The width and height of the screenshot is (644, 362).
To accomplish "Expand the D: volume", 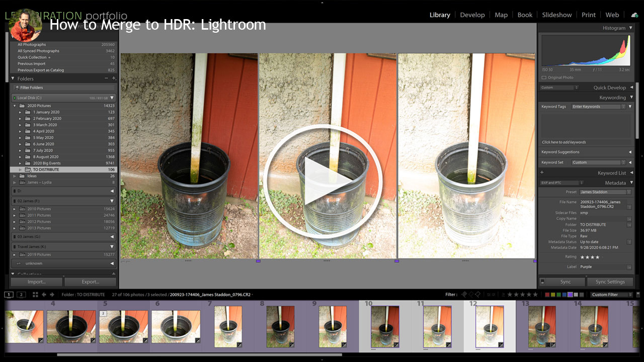I will point(112,191).
